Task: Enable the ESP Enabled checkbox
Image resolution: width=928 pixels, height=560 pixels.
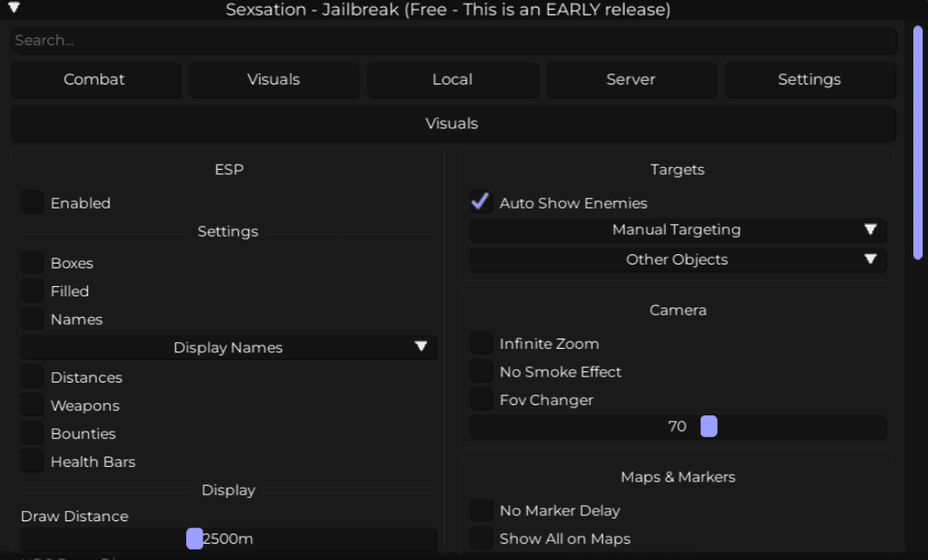Action: point(32,202)
